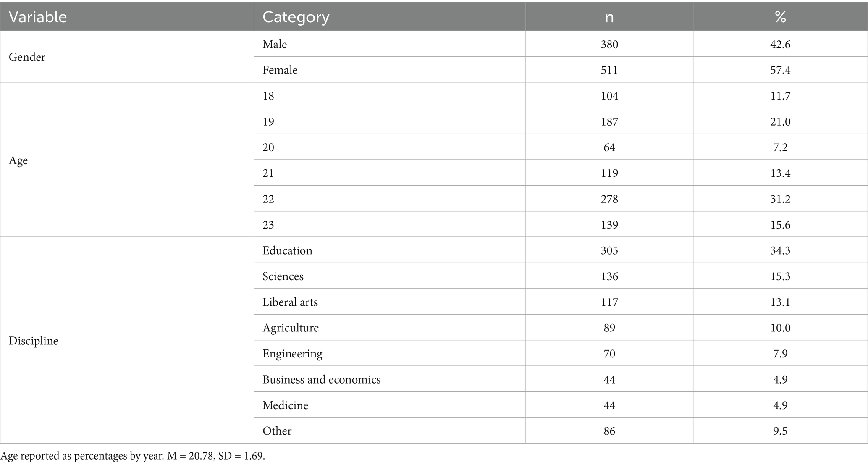Click the Variable column header
The height and width of the screenshot is (465, 868).
pos(38,17)
